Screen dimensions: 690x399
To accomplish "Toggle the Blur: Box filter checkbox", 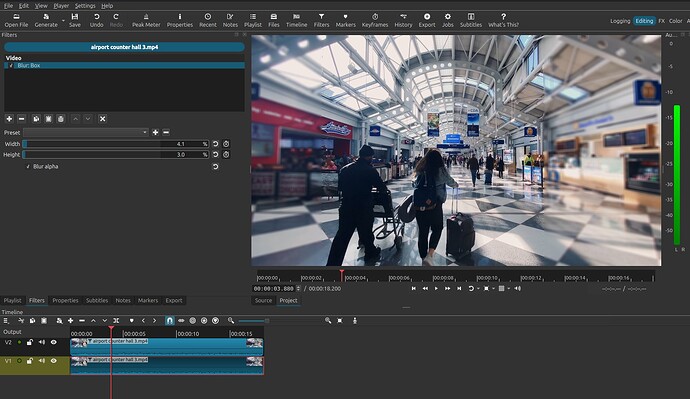I will click(x=11, y=66).
